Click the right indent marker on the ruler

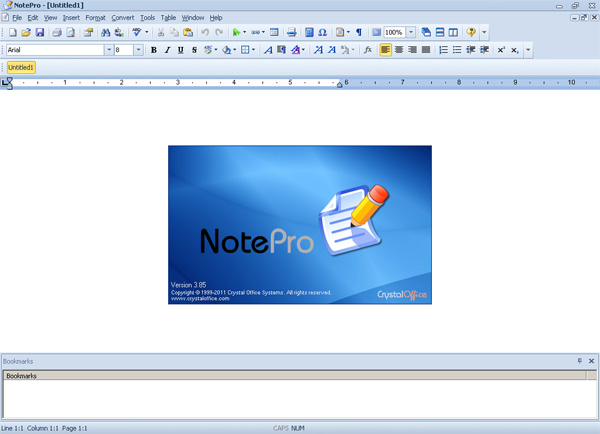(x=339, y=85)
